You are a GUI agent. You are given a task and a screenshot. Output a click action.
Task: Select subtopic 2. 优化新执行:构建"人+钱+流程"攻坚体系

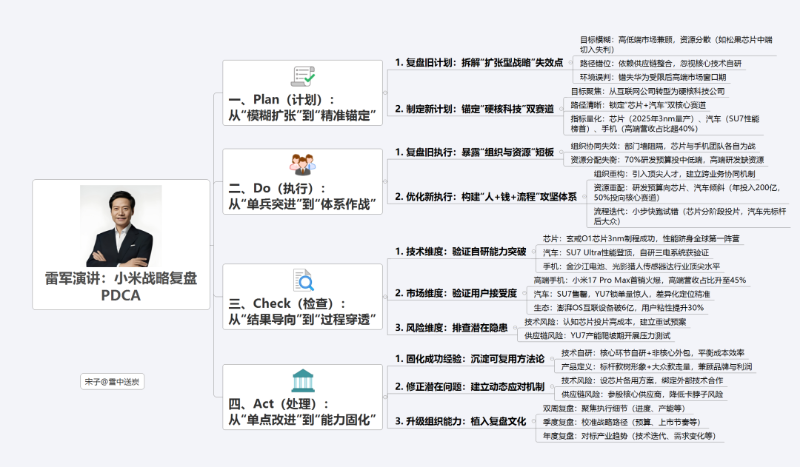[486, 196]
